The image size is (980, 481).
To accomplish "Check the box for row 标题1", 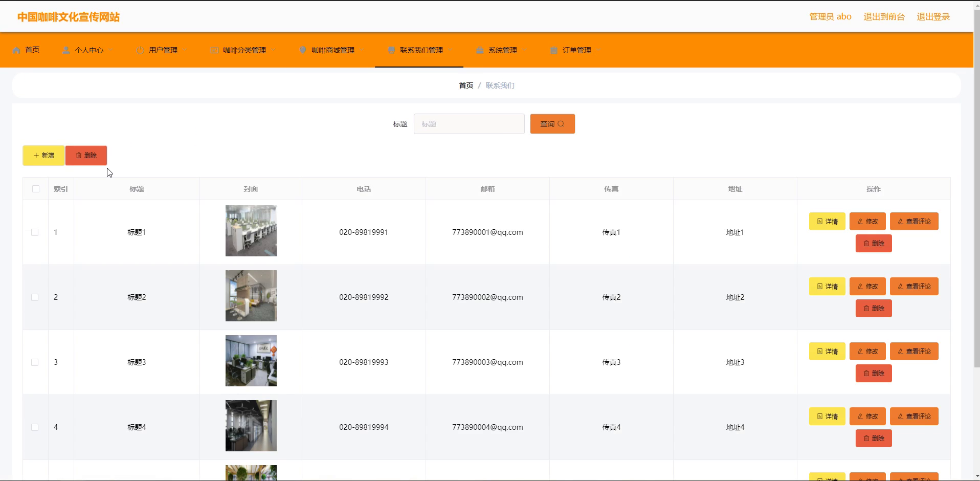I will 35,232.
